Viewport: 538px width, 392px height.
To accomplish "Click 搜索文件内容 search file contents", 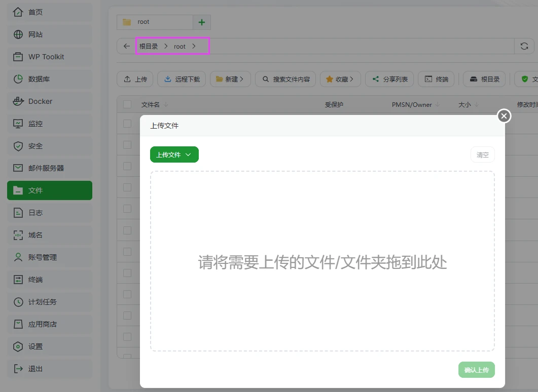I will click(285, 79).
